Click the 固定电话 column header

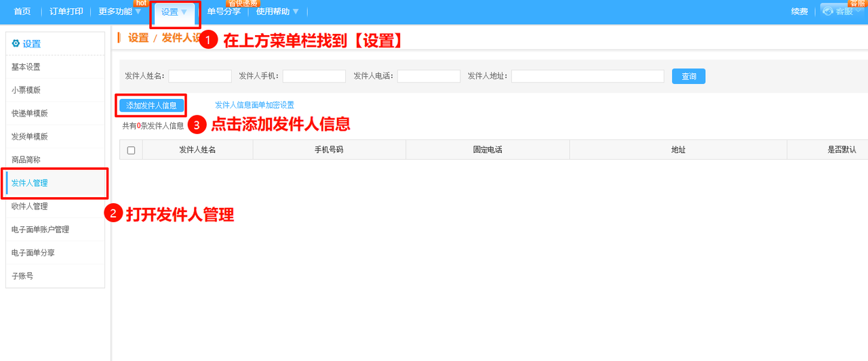tap(488, 150)
